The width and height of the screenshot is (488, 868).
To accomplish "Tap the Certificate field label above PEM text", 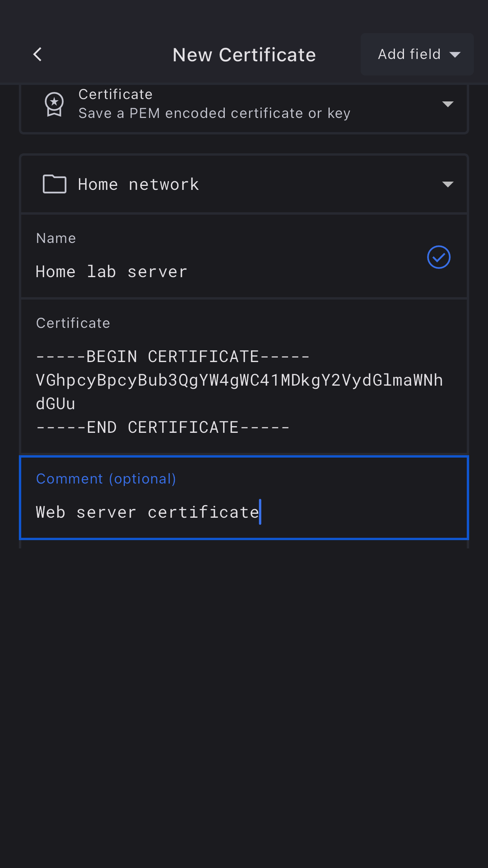I will click(x=73, y=323).
